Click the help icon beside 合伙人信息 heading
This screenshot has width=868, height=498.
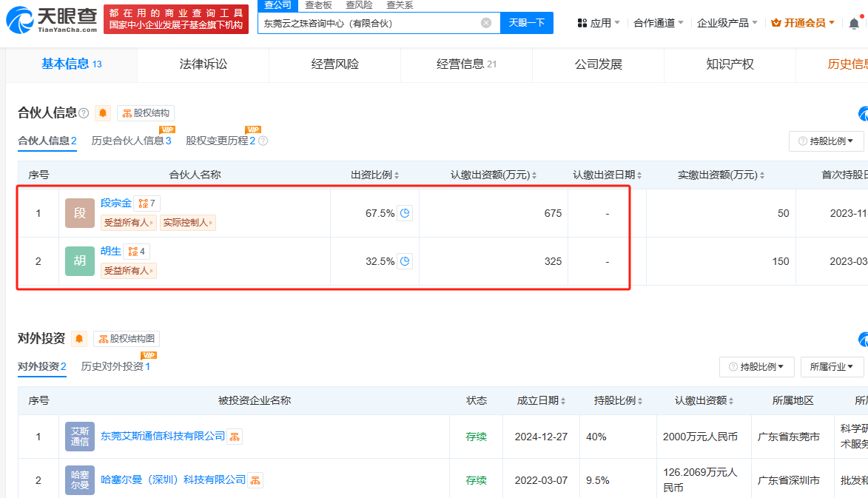coord(84,113)
